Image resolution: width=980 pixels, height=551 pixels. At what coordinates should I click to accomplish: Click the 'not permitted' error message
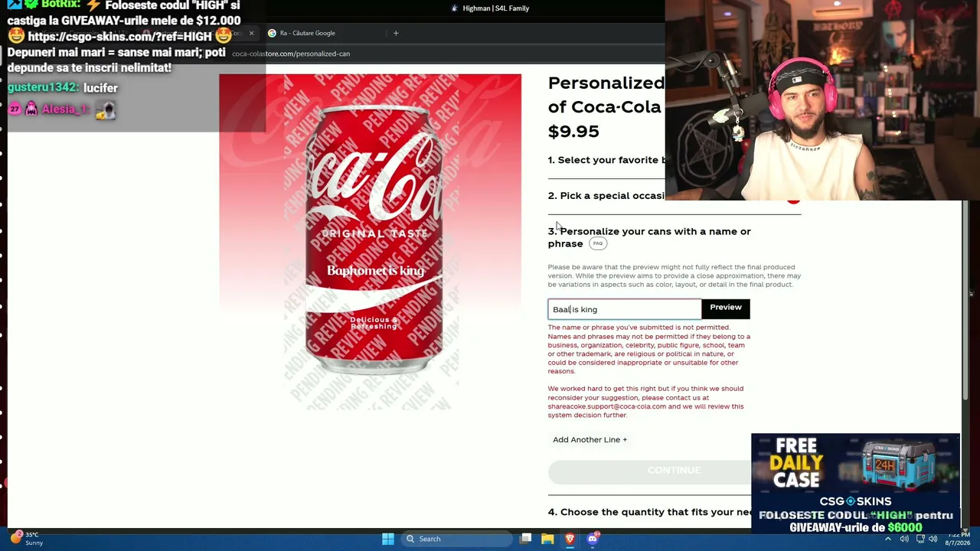coord(648,349)
